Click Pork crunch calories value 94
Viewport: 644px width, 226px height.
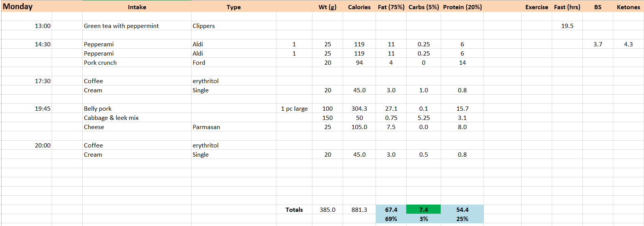(359, 62)
